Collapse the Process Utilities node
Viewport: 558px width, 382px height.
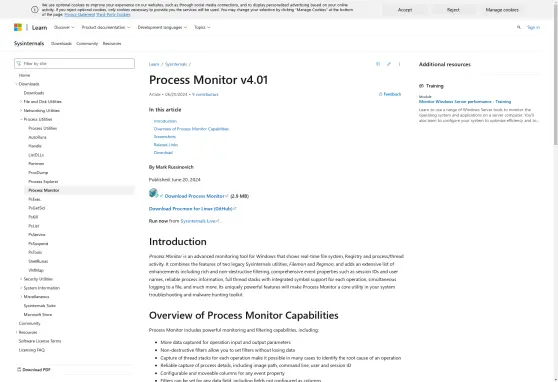tap(21, 119)
